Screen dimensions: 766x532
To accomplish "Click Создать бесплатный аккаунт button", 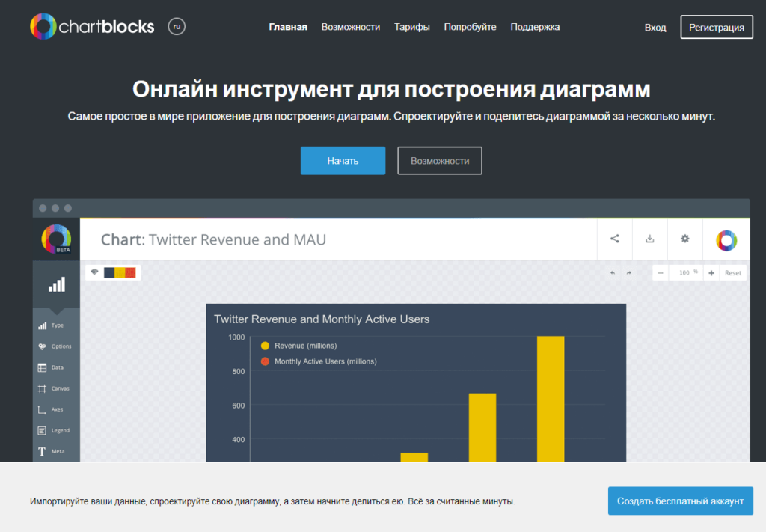I will pyautogui.click(x=680, y=501).
